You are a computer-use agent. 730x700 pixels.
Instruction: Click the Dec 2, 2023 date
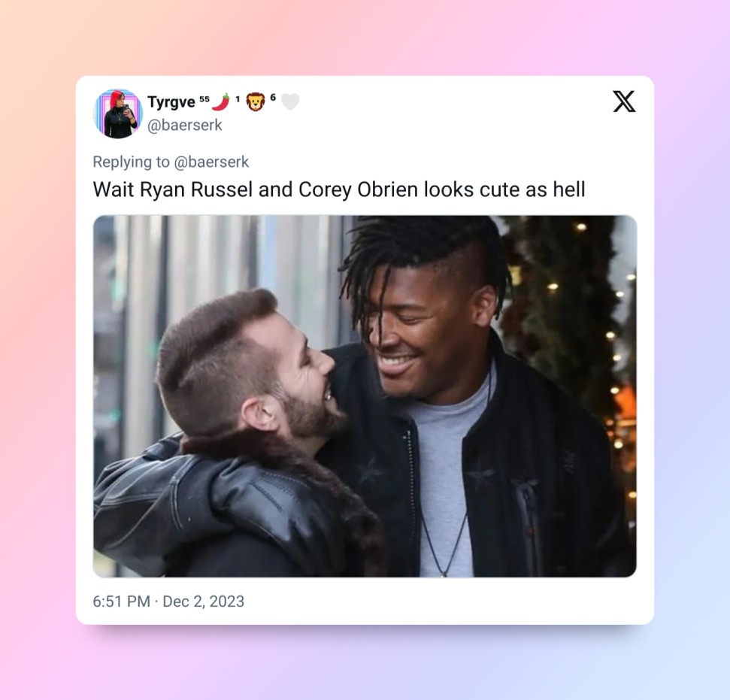click(204, 602)
